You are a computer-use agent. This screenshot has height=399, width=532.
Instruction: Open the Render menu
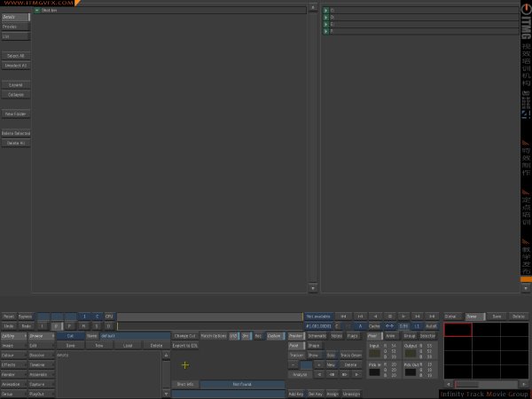coord(14,374)
